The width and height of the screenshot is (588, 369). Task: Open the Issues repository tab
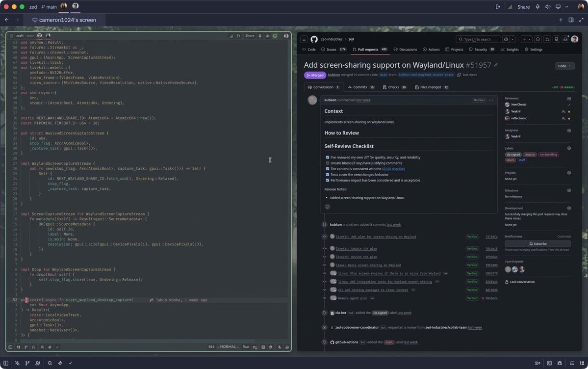pyautogui.click(x=333, y=50)
